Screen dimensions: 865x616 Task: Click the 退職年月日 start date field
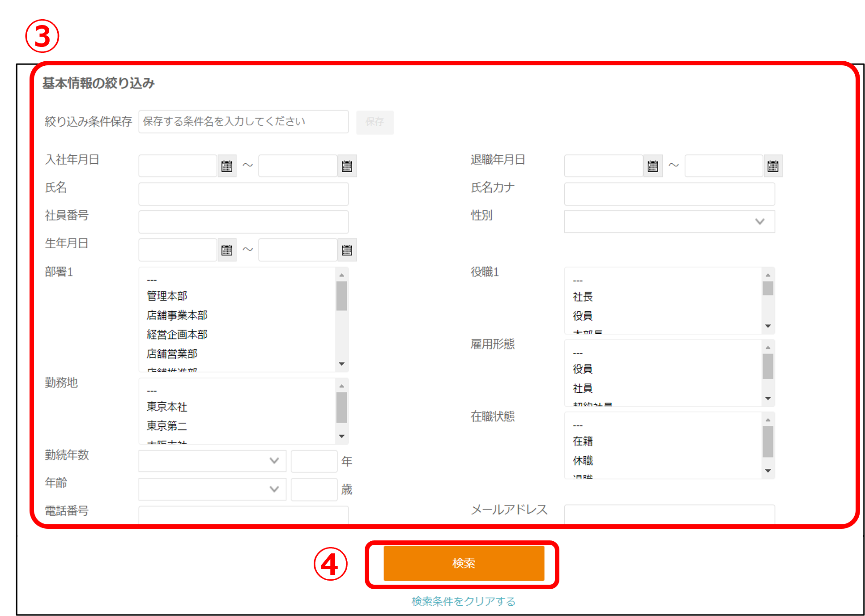tap(603, 166)
